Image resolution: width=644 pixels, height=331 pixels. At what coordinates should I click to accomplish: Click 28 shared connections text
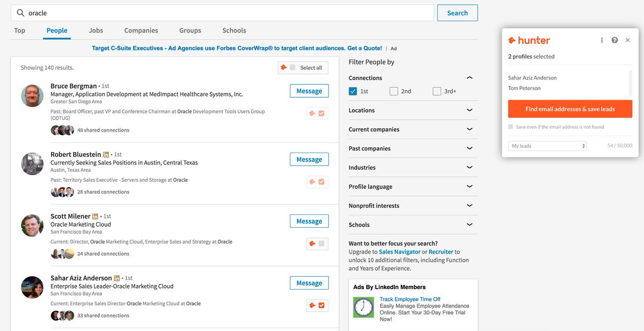pos(103,192)
